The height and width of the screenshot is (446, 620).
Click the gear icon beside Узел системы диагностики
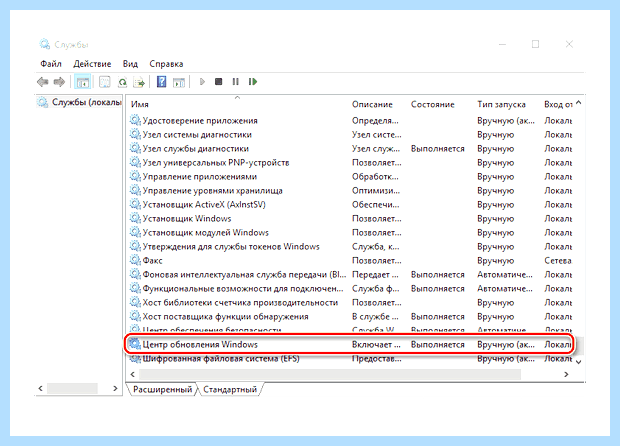click(135, 134)
